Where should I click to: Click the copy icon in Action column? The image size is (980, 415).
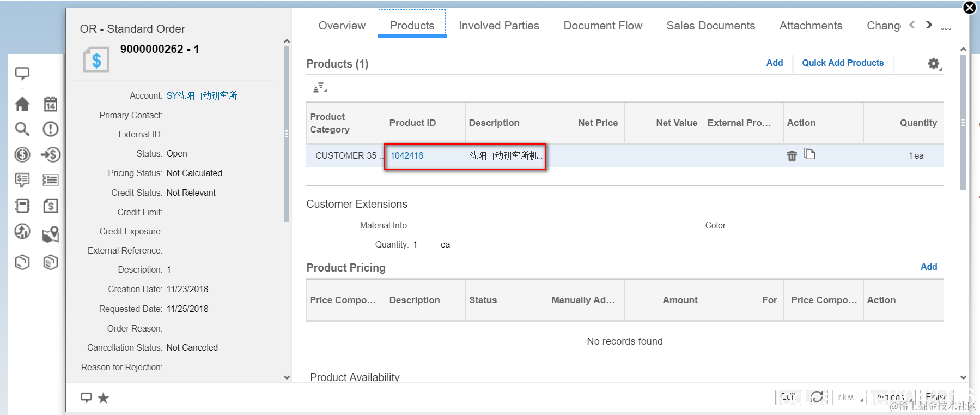(x=810, y=154)
